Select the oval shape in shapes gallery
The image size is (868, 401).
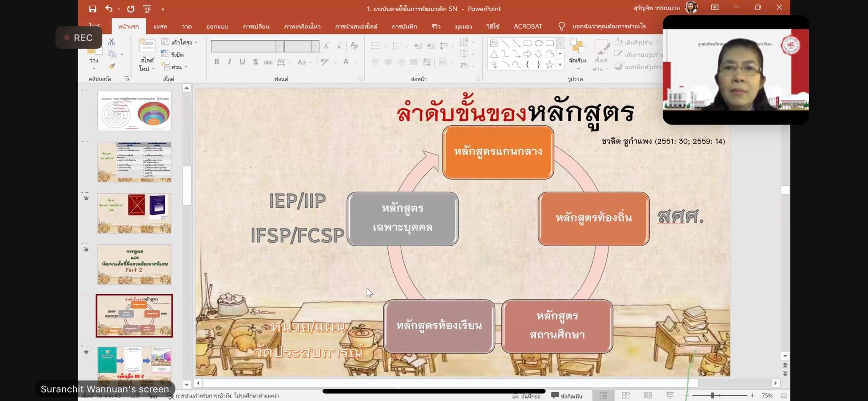tap(538, 43)
